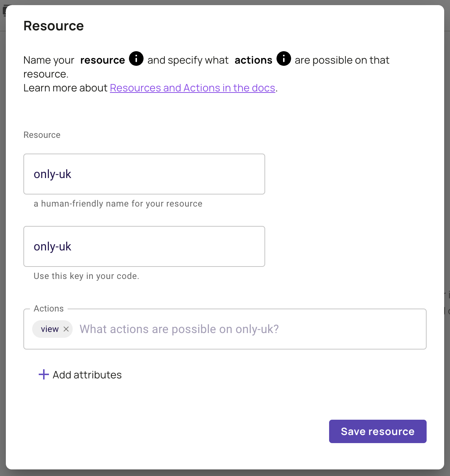Click the Save resource button
Viewport: 450px width, 476px height.
(x=377, y=431)
